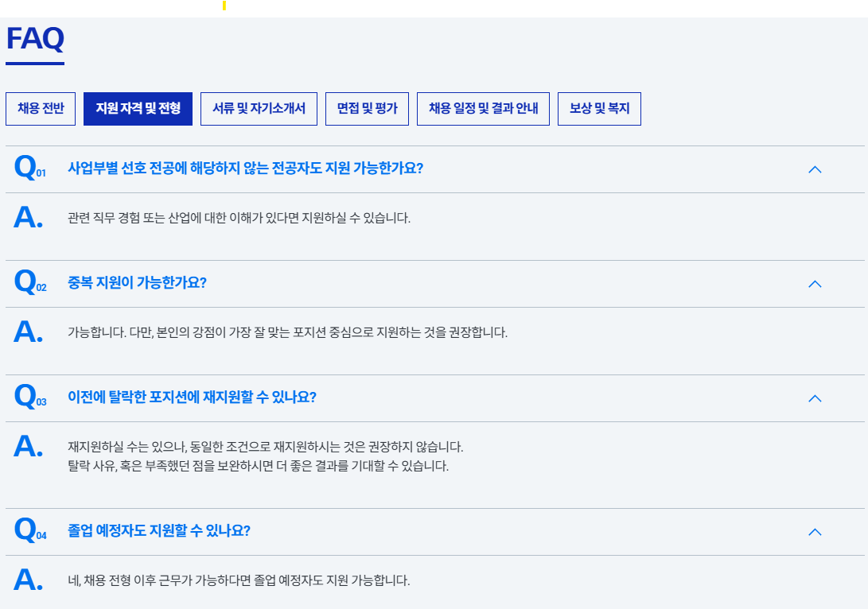Click the line 탈락 사유, 혹은 부족했던 점을 보완하시면
868x609 pixels.
[x=258, y=466]
